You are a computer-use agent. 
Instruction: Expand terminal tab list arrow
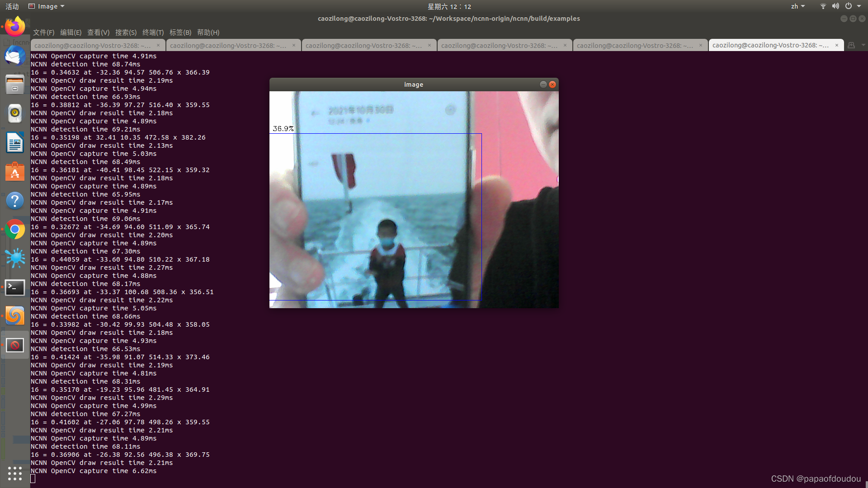point(863,45)
